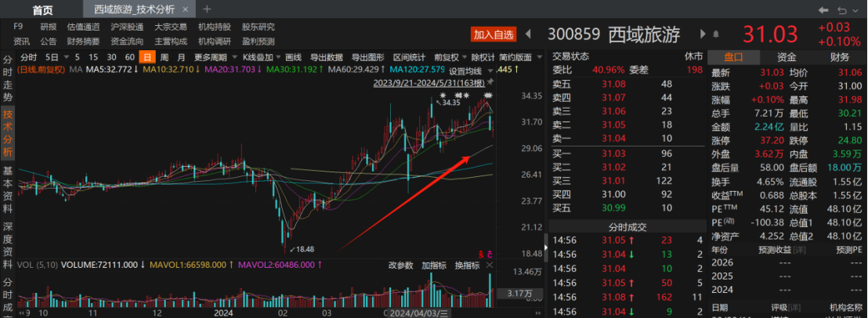
Task: Select the 5-minute period
Action: [x=78, y=57]
